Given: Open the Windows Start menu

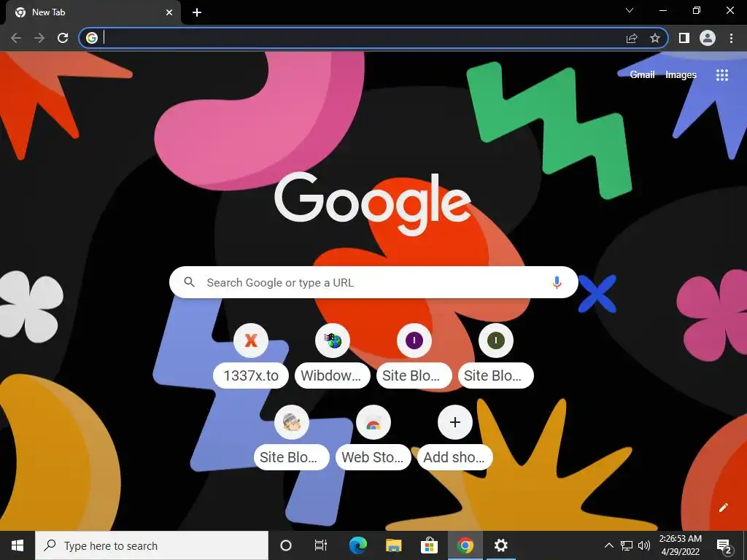Looking at the screenshot, I should pos(18,545).
